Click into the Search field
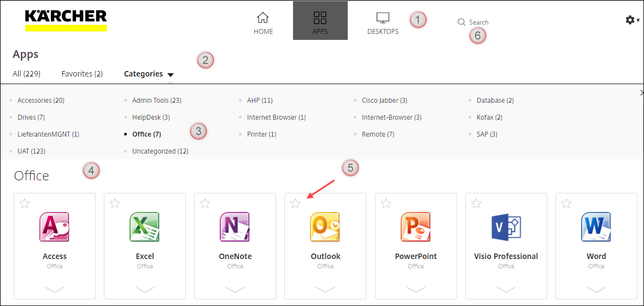This screenshot has height=306, width=644. coord(479,22)
